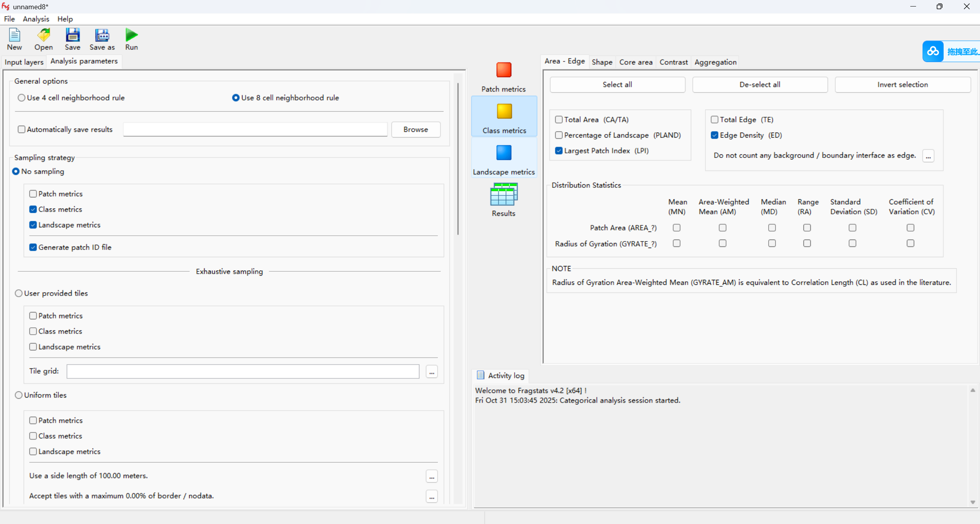Check Patch metrics under Uniform tiles
This screenshot has height=524, width=980.
[x=33, y=421]
